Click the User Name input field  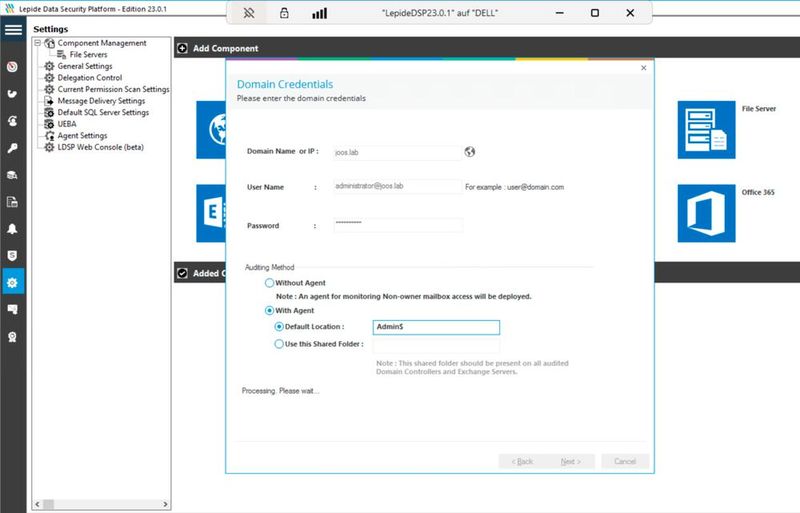(x=397, y=186)
